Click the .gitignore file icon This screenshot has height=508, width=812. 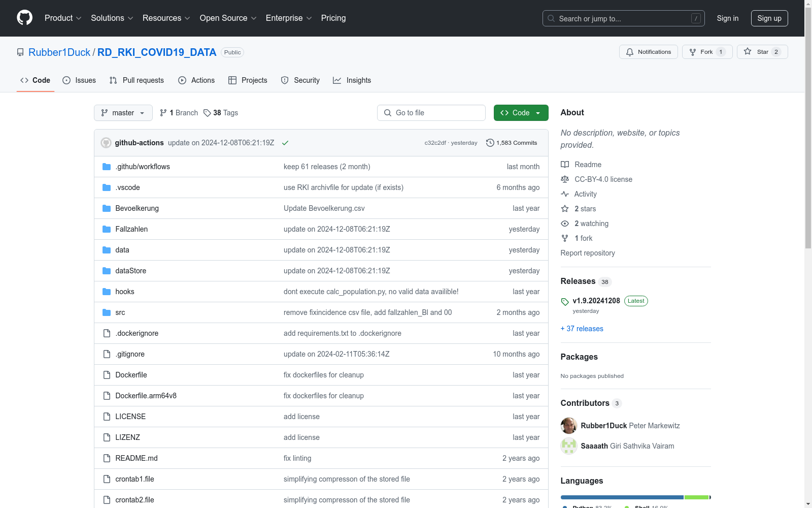pos(107,354)
